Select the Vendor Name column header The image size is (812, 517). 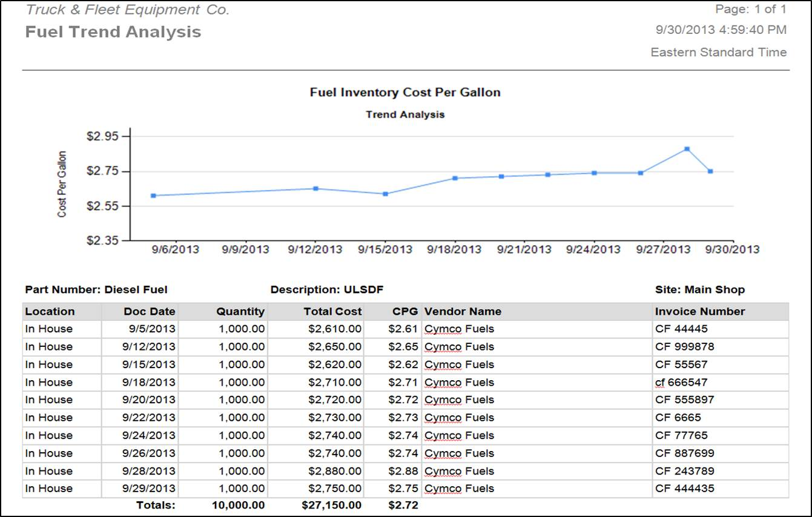click(x=463, y=312)
